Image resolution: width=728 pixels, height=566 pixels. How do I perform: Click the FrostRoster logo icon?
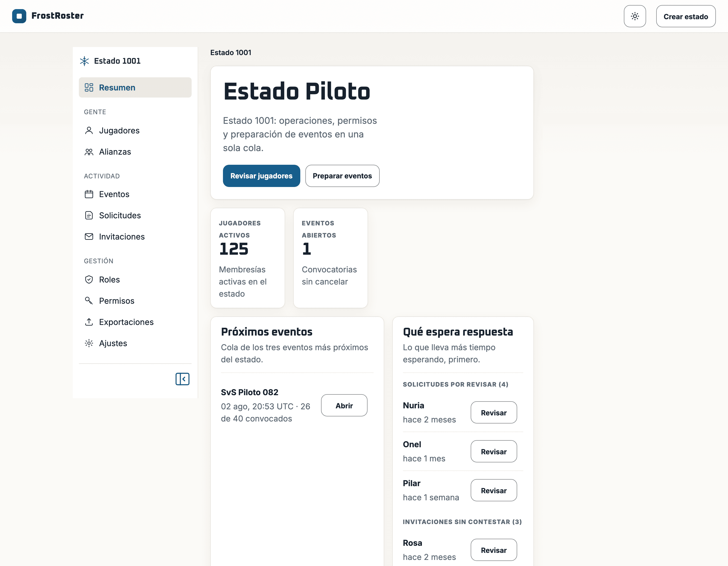[19, 16]
